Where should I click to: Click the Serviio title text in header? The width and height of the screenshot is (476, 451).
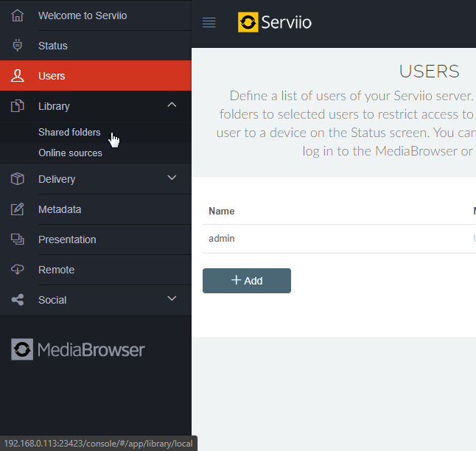(286, 22)
